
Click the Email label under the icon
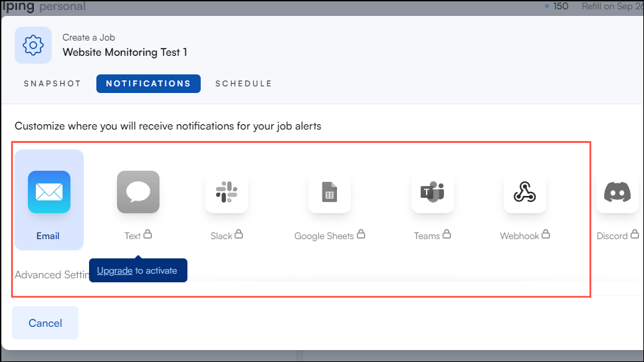(48, 236)
